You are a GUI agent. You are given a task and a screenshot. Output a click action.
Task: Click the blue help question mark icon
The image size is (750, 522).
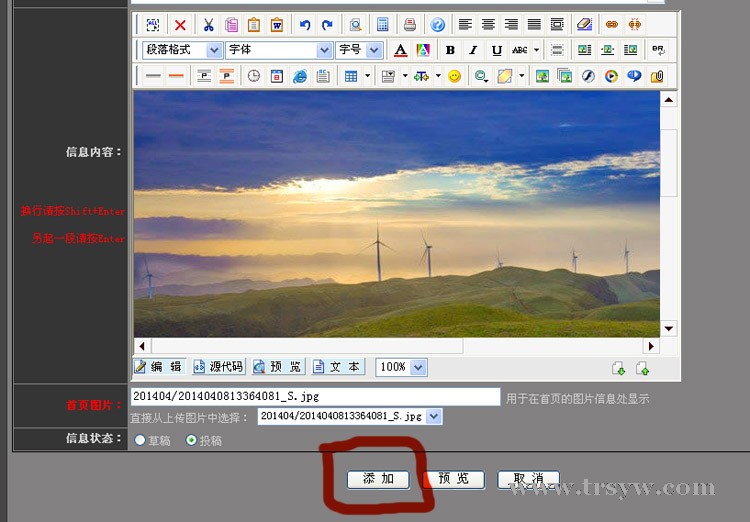437,25
